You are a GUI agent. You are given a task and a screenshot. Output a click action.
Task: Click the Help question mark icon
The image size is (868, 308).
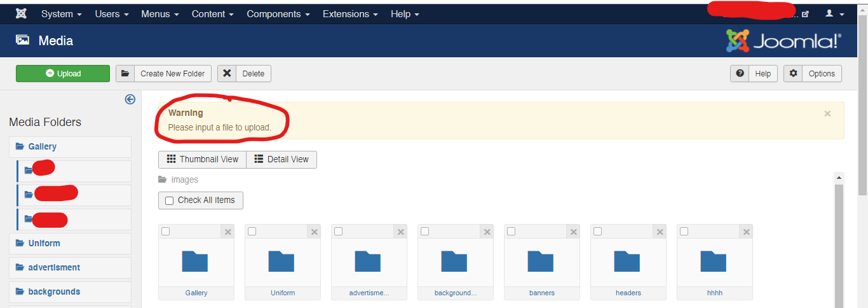point(740,74)
